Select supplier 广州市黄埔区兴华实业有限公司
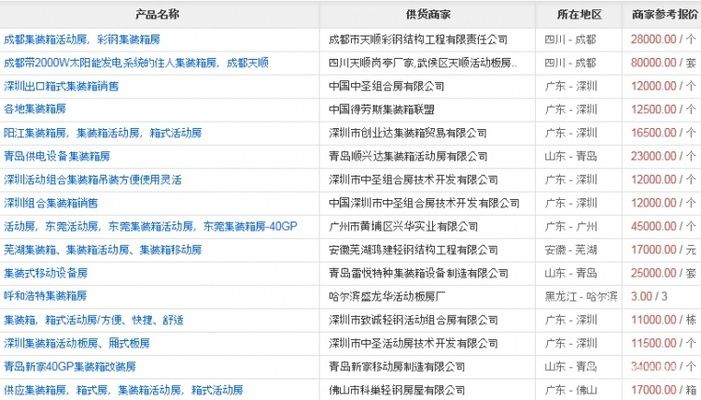This screenshot has height=400, width=701. [403, 226]
